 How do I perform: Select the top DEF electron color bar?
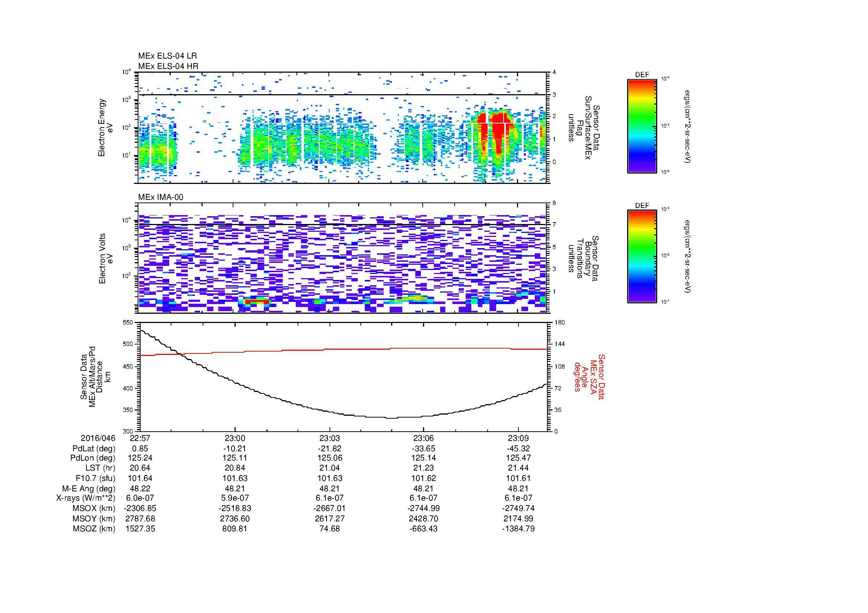pyautogui.click(x=642, y=126)
